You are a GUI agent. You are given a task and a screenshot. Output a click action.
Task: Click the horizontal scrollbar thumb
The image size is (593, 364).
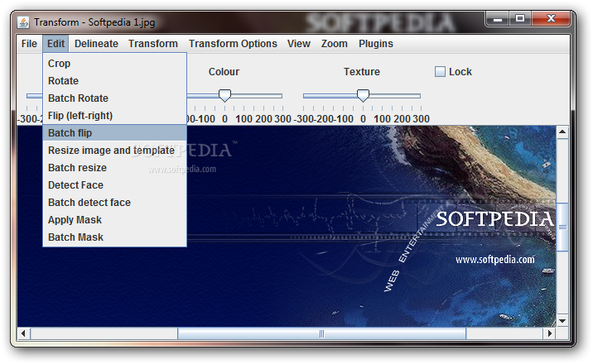pos(322,333)
